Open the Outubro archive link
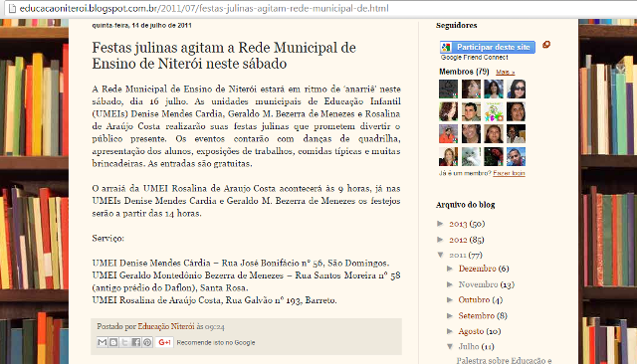This screenshot has width=637, height=364. pos(474,300)
